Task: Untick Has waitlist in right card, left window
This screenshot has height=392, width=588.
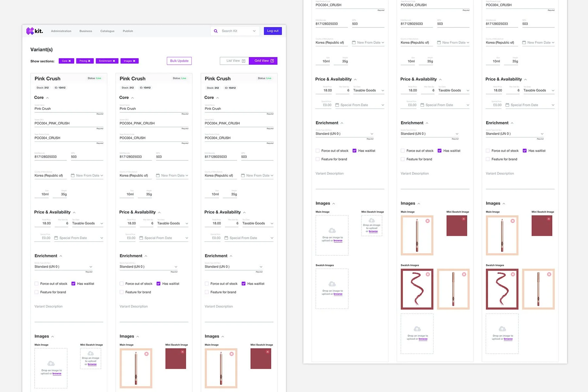Action: tap(244, 284)
